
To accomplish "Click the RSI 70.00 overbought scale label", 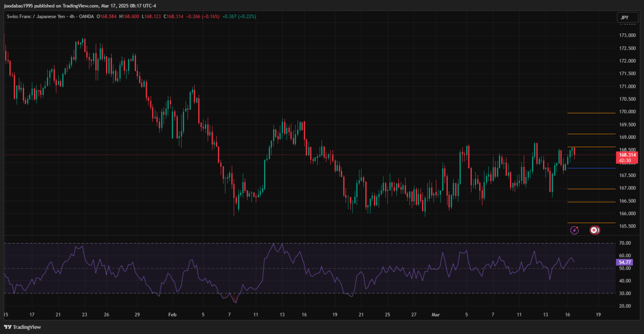I will click(625, 243).
